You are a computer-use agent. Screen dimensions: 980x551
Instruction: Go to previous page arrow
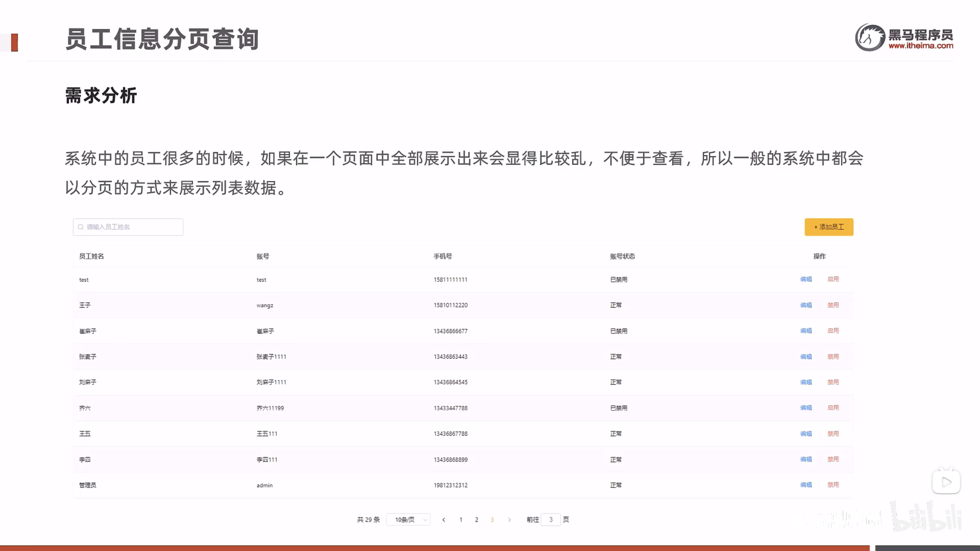[x=444, y=519]
